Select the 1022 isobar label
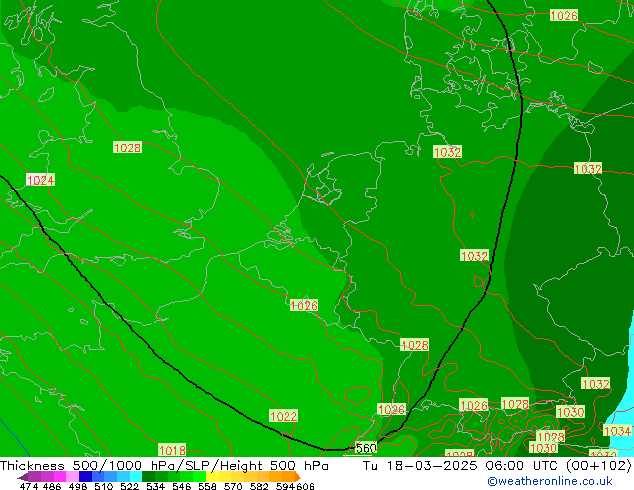 tap(283, 416)
